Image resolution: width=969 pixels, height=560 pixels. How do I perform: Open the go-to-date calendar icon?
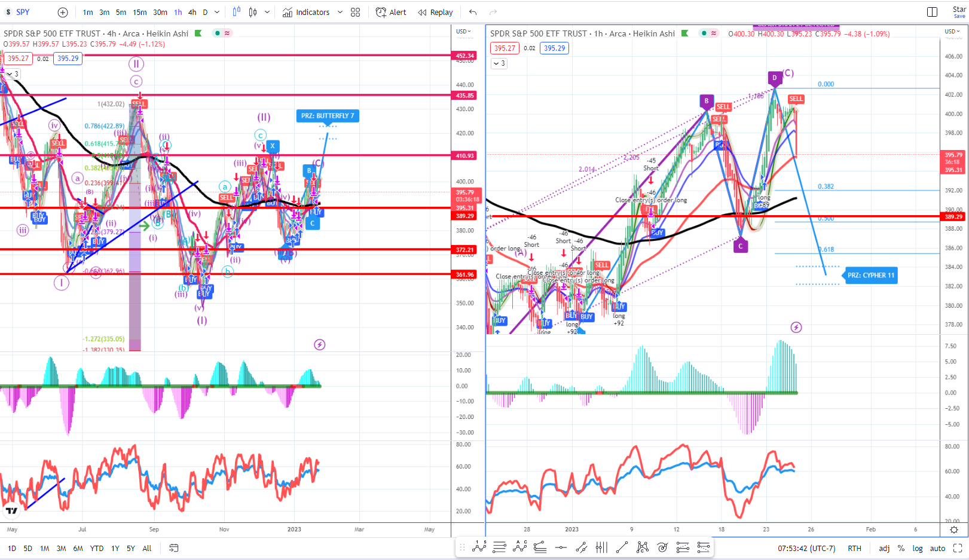174,548
